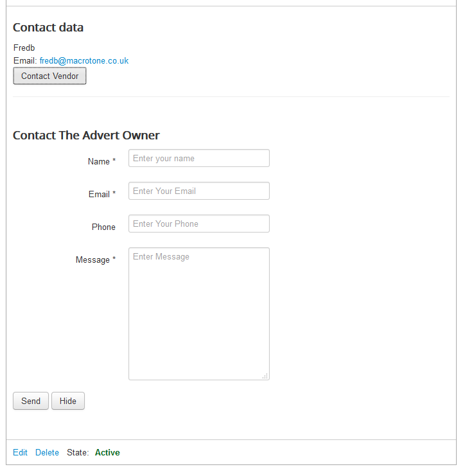Click the Delete link
The height and width of the screenshot is (476, 465).
click(x=47, y=453)
